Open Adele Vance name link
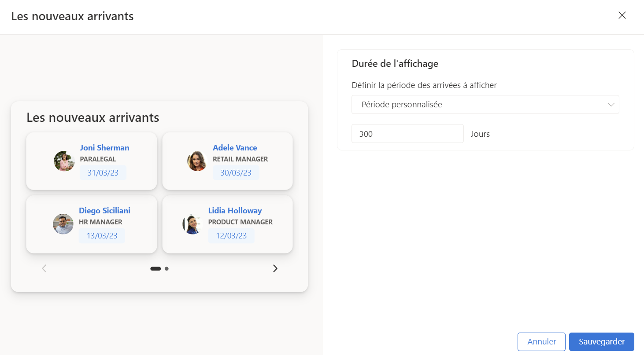The width and height of the screenshot is (644, 355). pos(235,148)
